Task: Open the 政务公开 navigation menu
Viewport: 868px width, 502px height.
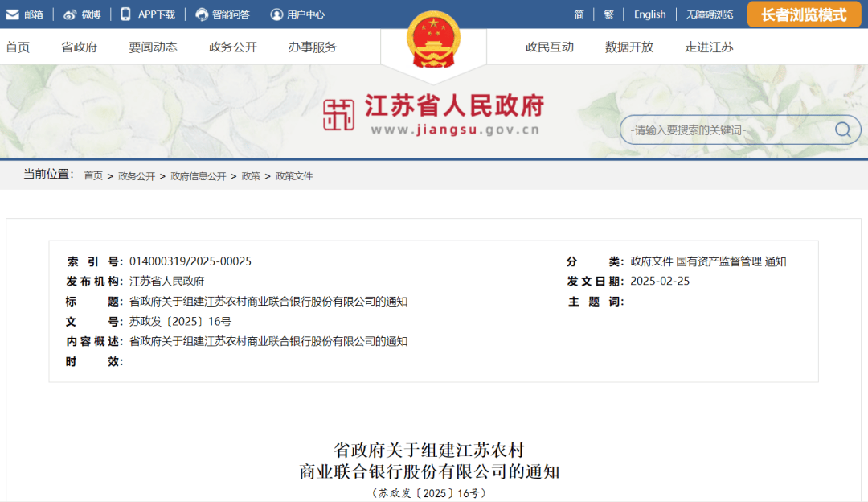Action: [232, 47]
